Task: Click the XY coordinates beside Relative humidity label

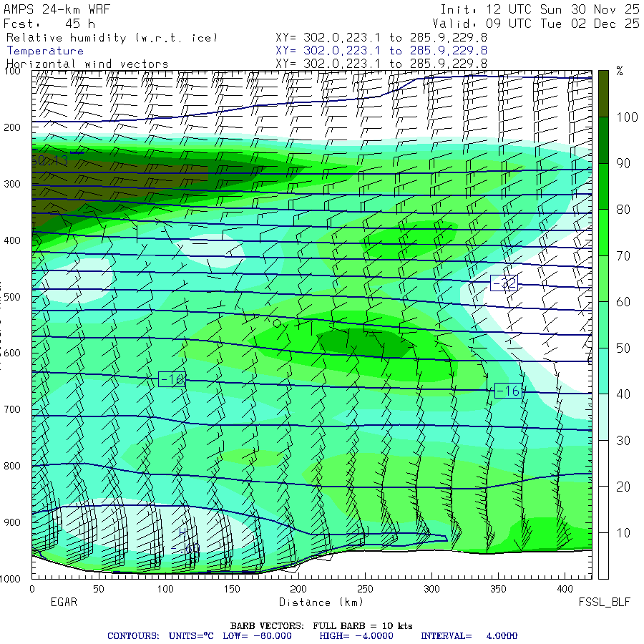Action: tap(381, 38)
